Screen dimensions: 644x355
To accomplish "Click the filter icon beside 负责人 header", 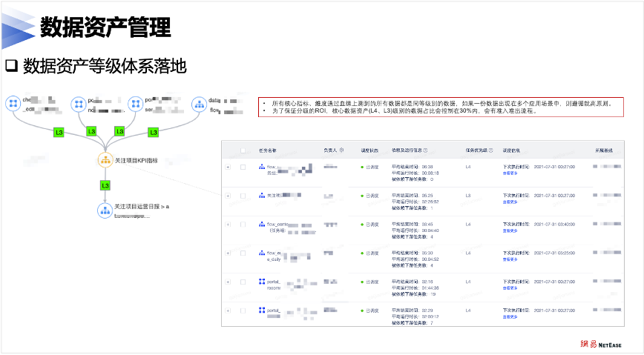I will coord(341,150).
